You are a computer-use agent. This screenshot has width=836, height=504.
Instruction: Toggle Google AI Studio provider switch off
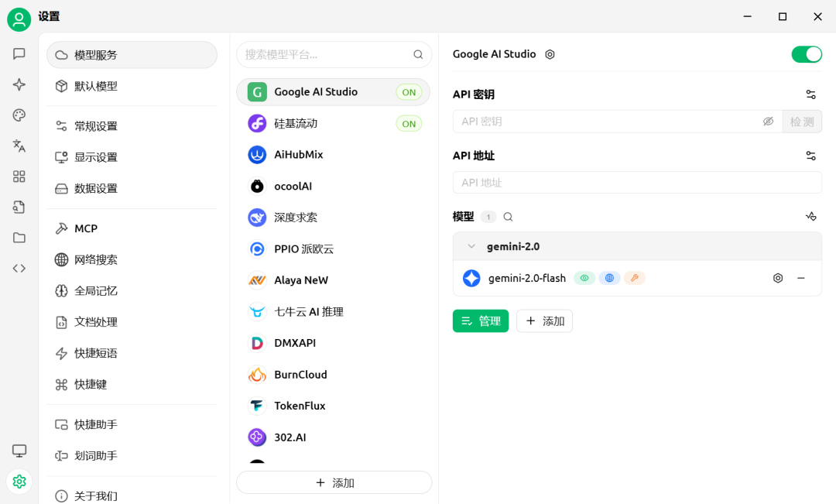807,54
